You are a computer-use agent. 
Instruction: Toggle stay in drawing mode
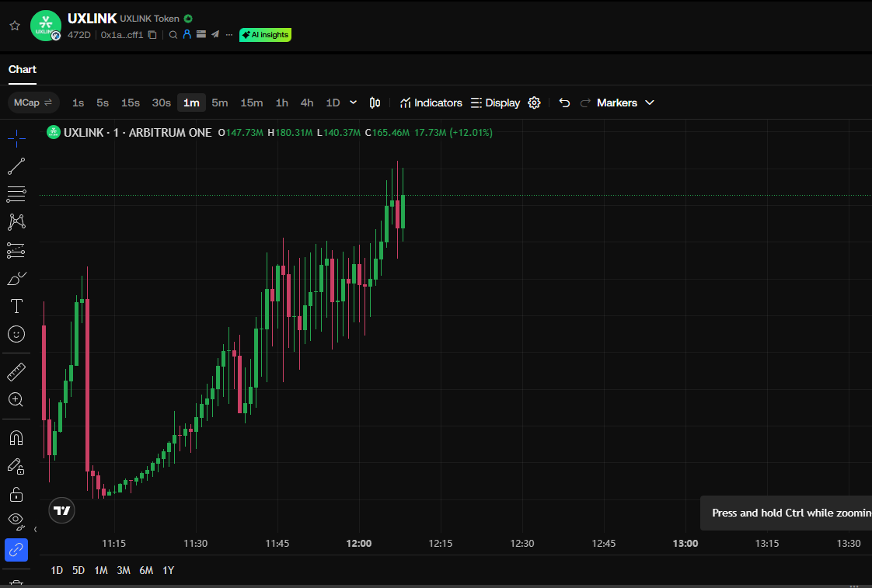click(16, 466)
